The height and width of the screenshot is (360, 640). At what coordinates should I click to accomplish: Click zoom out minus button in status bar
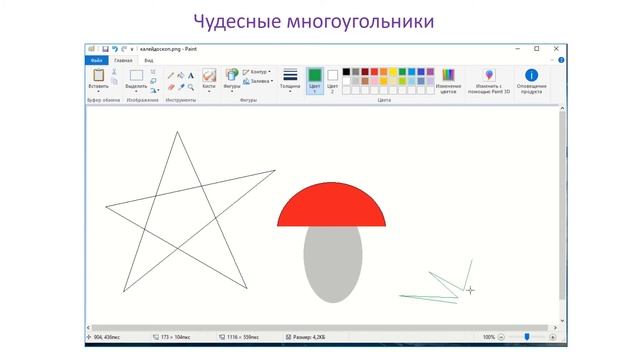click(x=501, y=337)
